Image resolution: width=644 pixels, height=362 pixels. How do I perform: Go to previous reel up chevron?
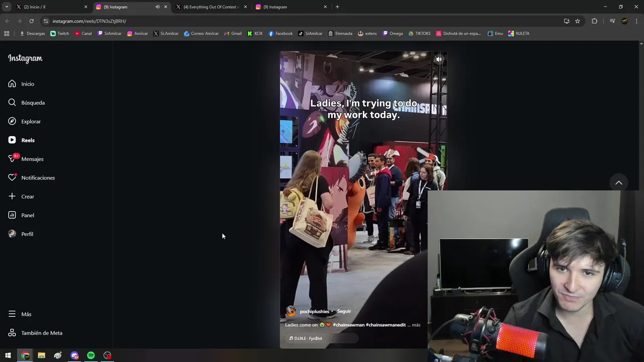[x=619, y=183]
